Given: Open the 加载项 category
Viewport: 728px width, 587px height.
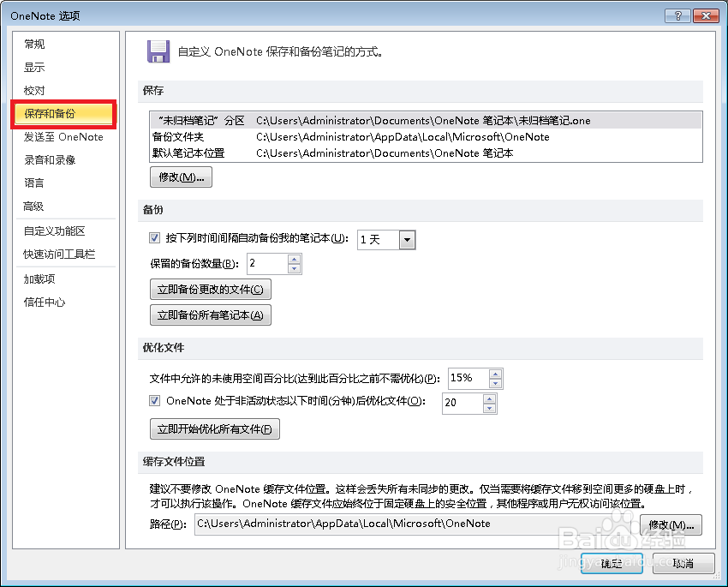Looking at the screenshot, I should 39,279.
